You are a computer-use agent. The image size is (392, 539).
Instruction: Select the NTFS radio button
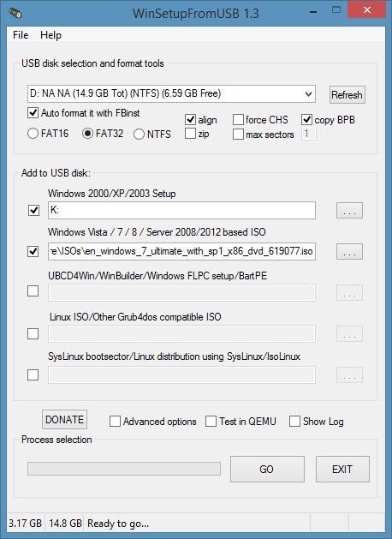(x=139, y=134)
